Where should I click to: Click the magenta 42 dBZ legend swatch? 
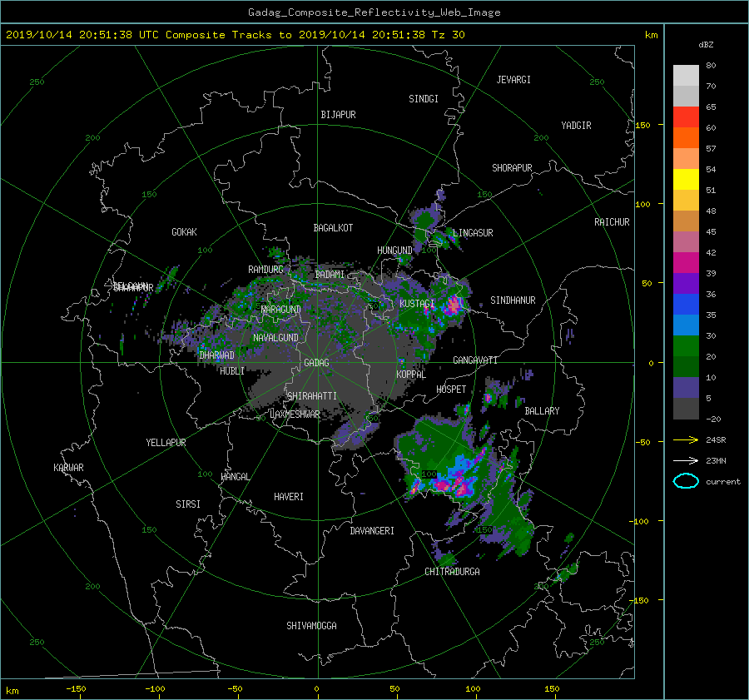point(686,262)
